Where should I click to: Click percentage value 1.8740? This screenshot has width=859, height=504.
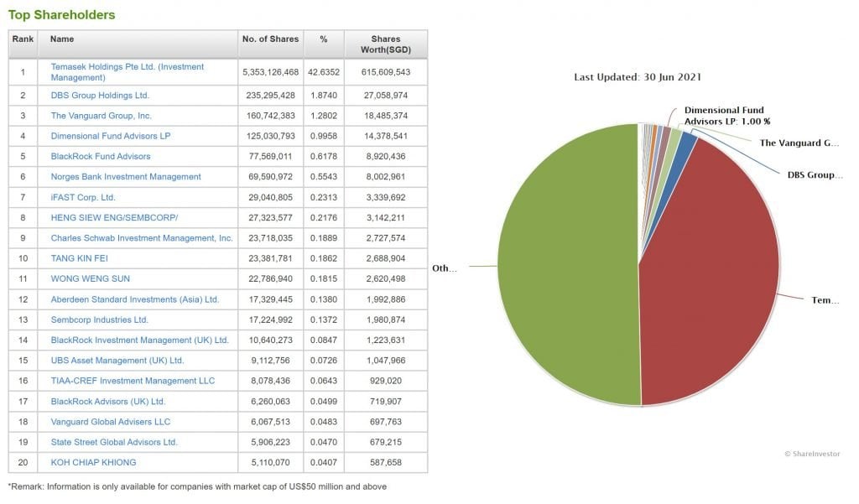324,96
